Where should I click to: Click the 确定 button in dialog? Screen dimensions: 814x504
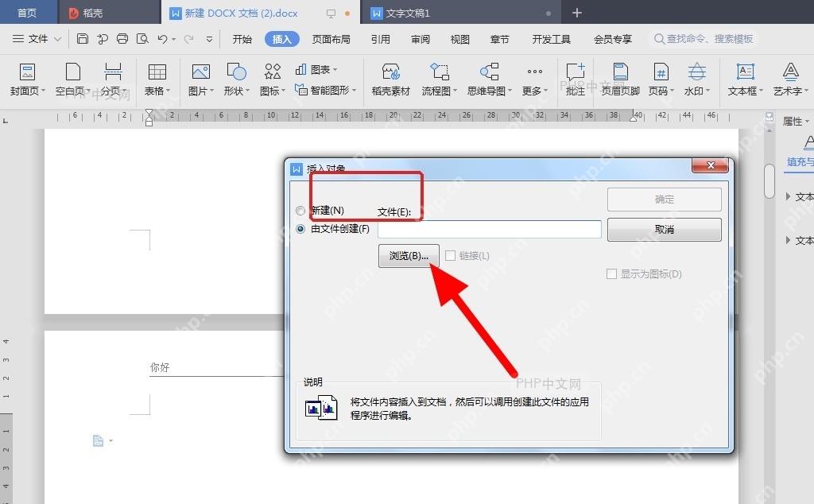tap(664, 200)
